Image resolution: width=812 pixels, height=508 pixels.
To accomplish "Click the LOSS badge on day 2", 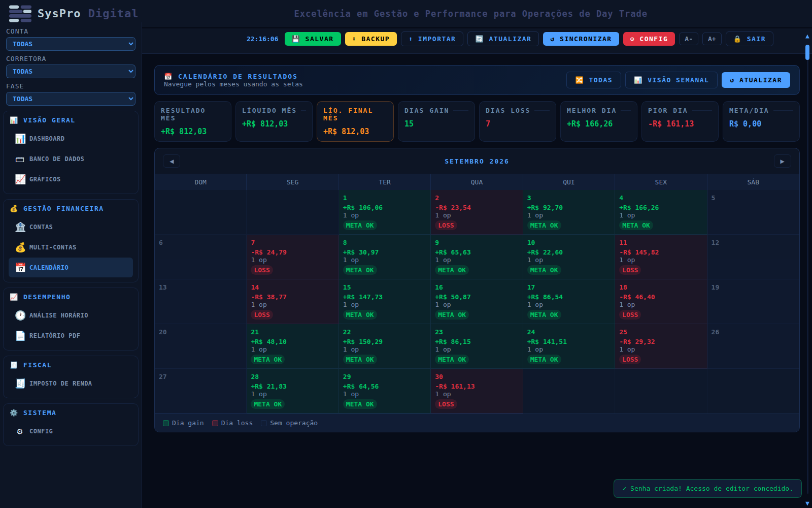I will [446, 226].
